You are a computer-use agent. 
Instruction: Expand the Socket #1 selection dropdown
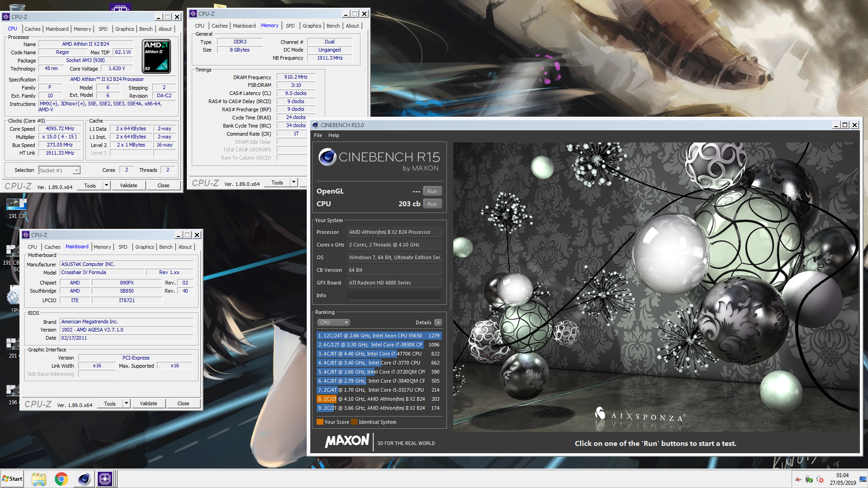click(x=76, y=171)
